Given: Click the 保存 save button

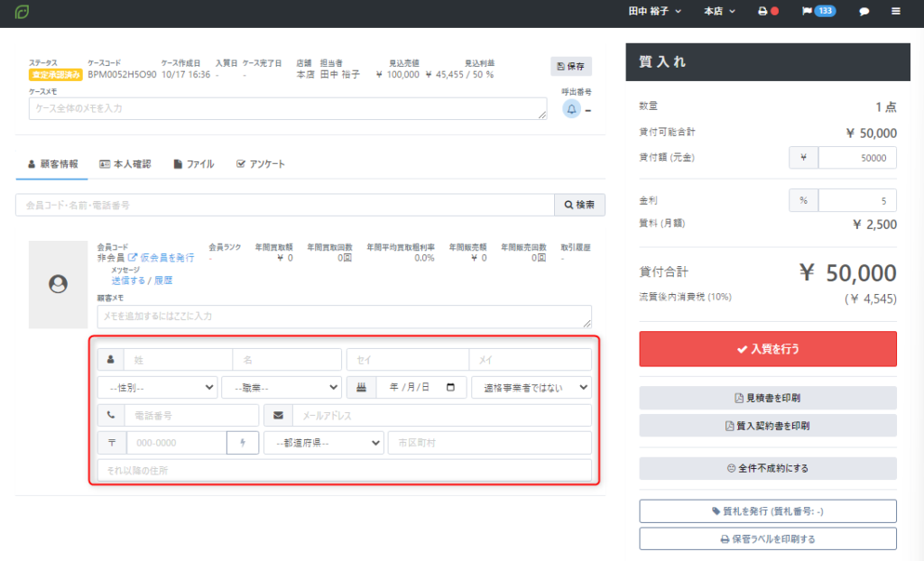Looking at the screenshot, I should (x=571, y=66).
